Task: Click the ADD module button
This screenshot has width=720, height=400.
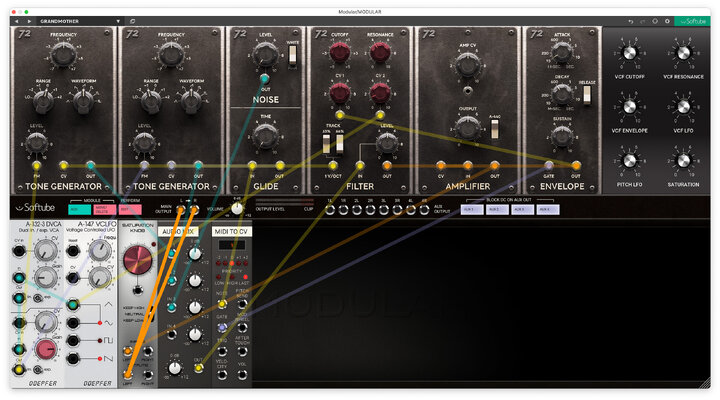Action: pyautogui.click(x=79, y=210)
